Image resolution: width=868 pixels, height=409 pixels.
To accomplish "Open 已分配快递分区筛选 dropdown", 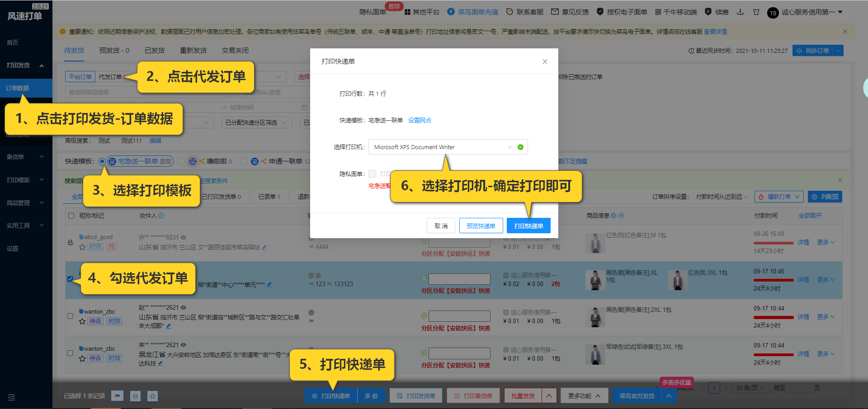I will 256,122.
